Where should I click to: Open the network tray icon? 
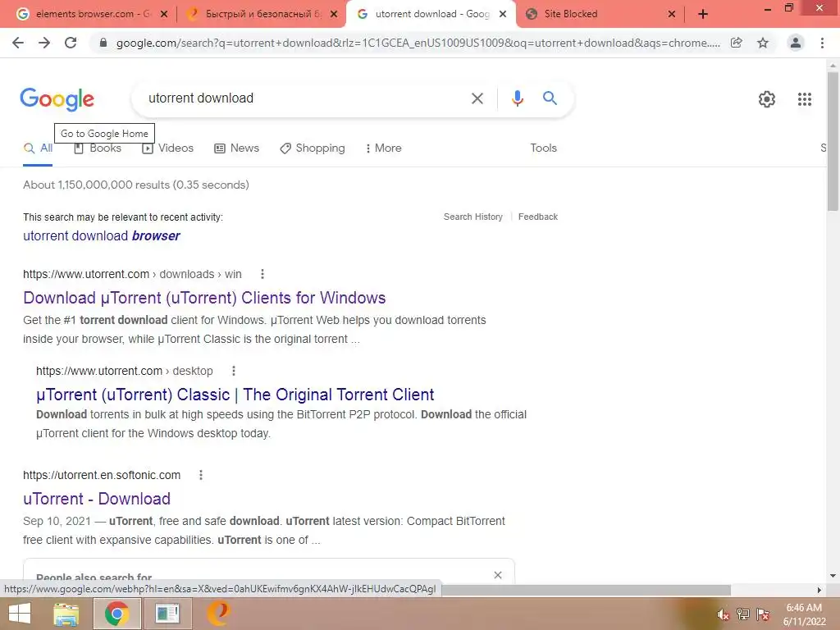(742, 614)
